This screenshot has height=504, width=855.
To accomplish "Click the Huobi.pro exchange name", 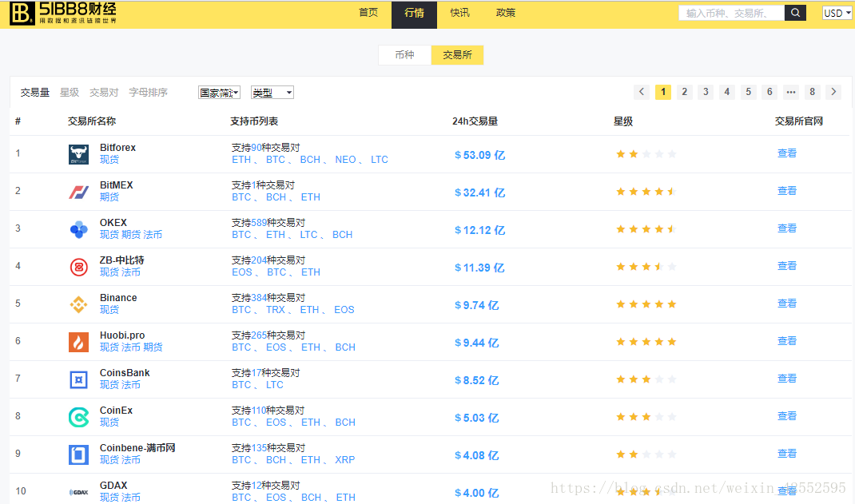I will pos(122,335).
